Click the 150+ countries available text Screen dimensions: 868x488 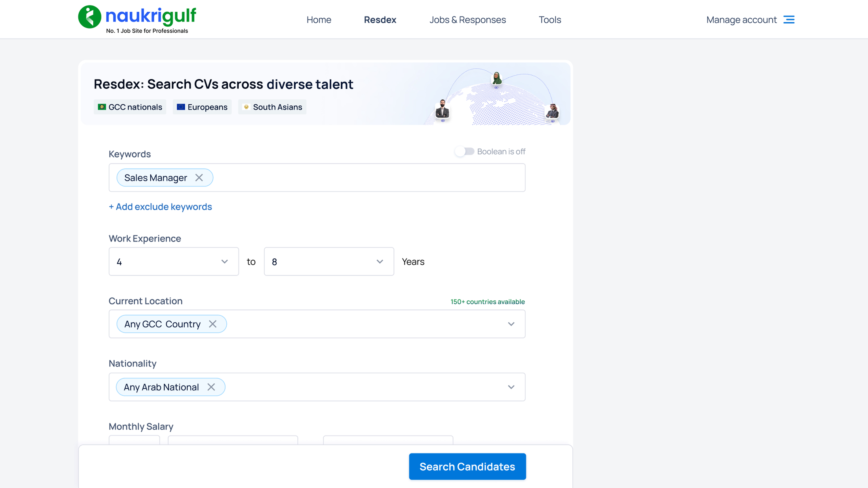pos(488,302)
